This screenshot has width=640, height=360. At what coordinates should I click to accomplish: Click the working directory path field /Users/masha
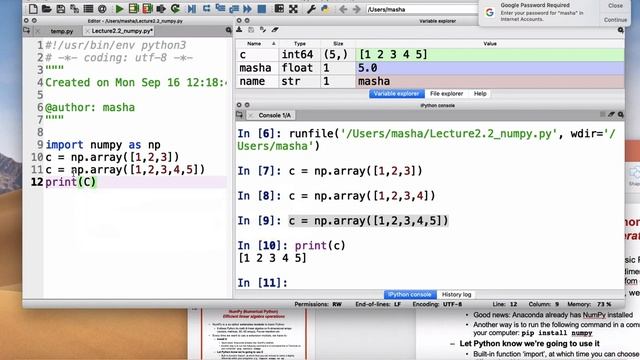(x=422, y=9)
